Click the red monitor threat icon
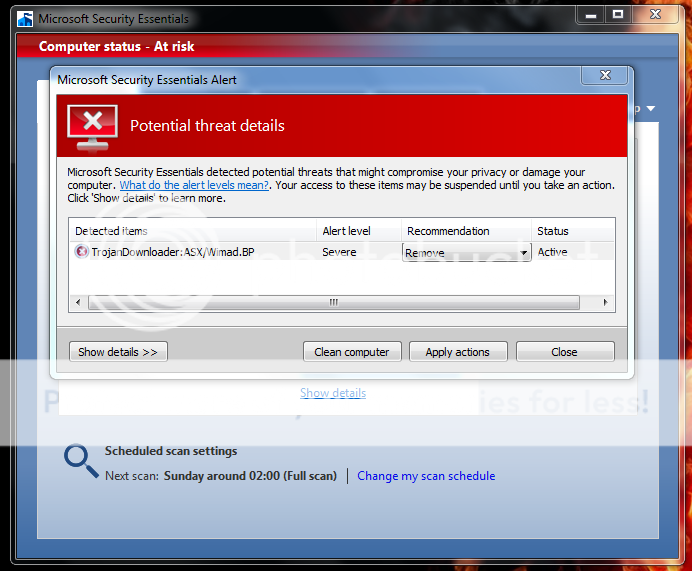The width and height of the screenshot is (692, 571). coord(92,128)
